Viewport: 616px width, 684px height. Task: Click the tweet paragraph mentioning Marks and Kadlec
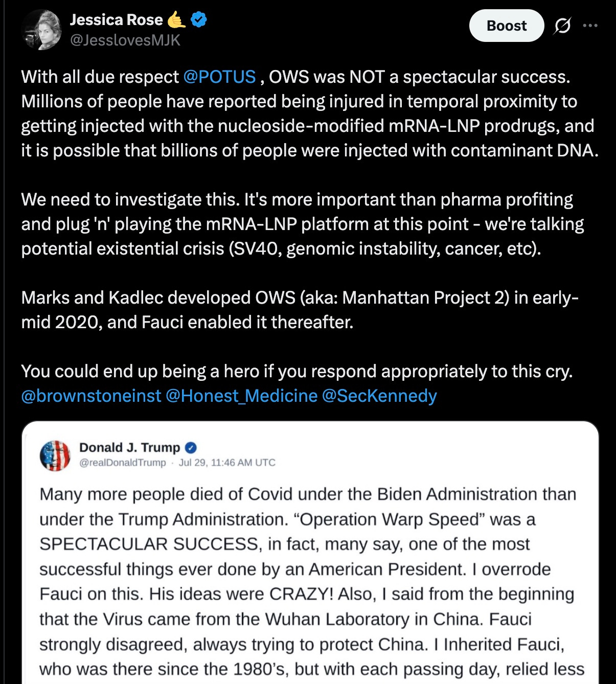[x=300, y=310]
